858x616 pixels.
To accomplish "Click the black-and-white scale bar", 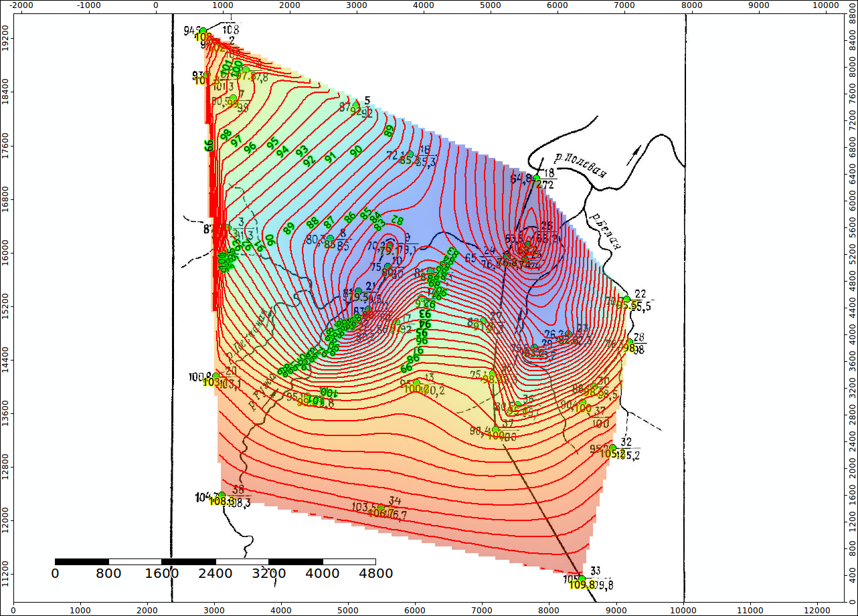I will (x=215, y=561).
